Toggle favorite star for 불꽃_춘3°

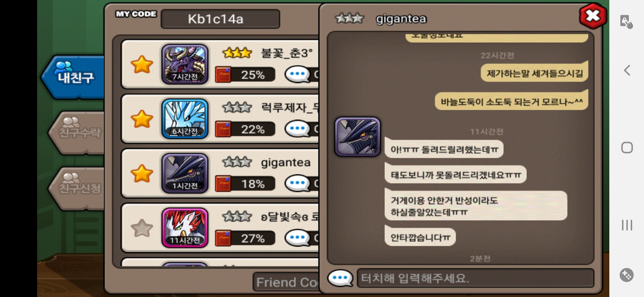coord(142,65)
